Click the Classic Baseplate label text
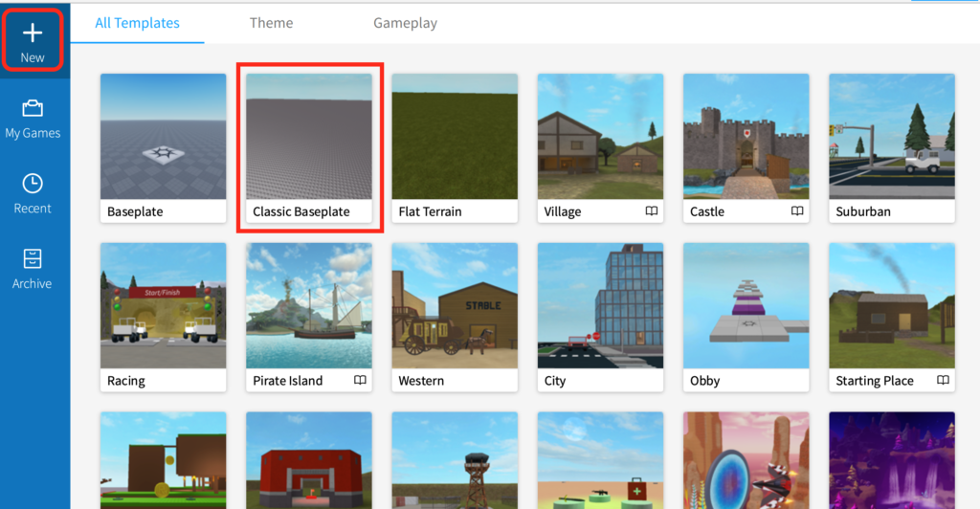Image resolution: width=980 pixels, height=509 pixels. click(301, 211)
